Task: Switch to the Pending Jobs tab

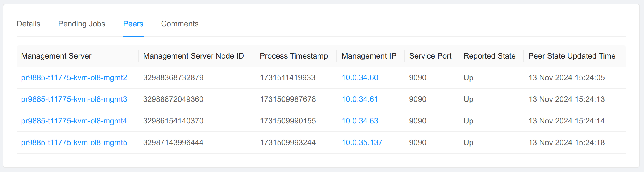Action: (x=82, y=24)
